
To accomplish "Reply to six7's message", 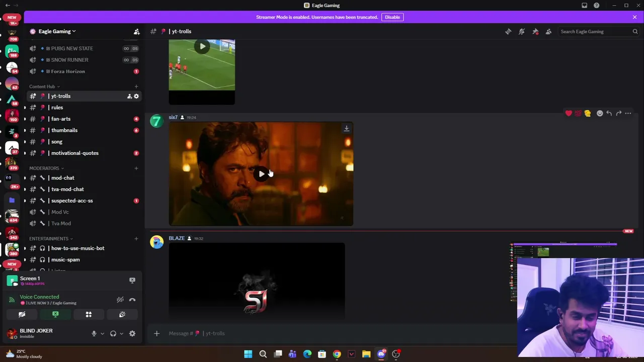I will click(609, 114).
